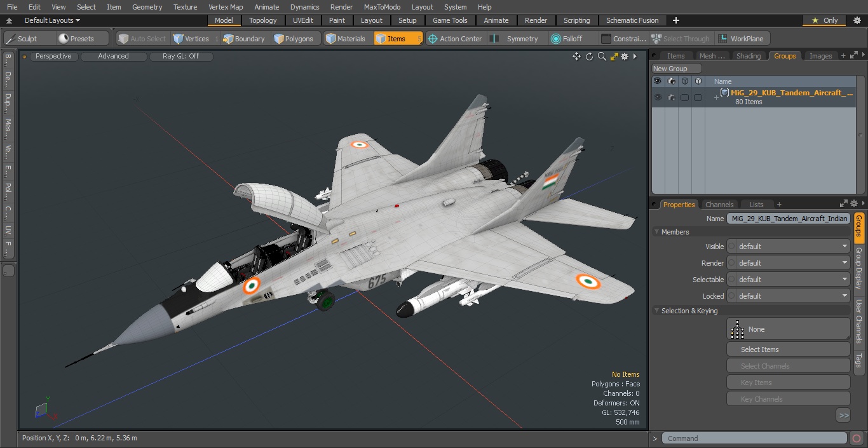
Task: Toggle the selectable checkbox of the MiG_29 group
Action: click(x=684, y=97)
